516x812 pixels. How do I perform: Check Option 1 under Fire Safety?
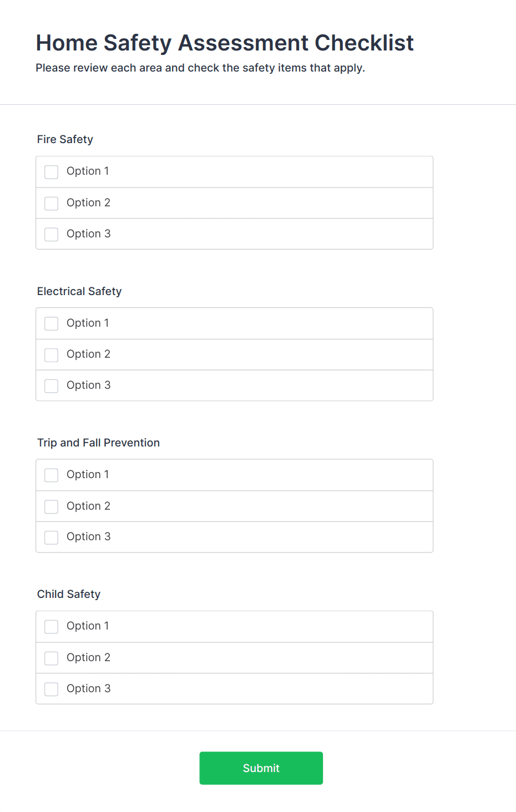coord(52,172)
